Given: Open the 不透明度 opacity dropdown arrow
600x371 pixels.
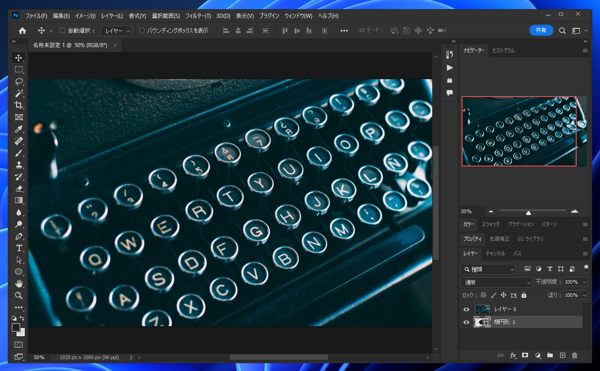Looking at the screenshot, I should coord(585,282).
